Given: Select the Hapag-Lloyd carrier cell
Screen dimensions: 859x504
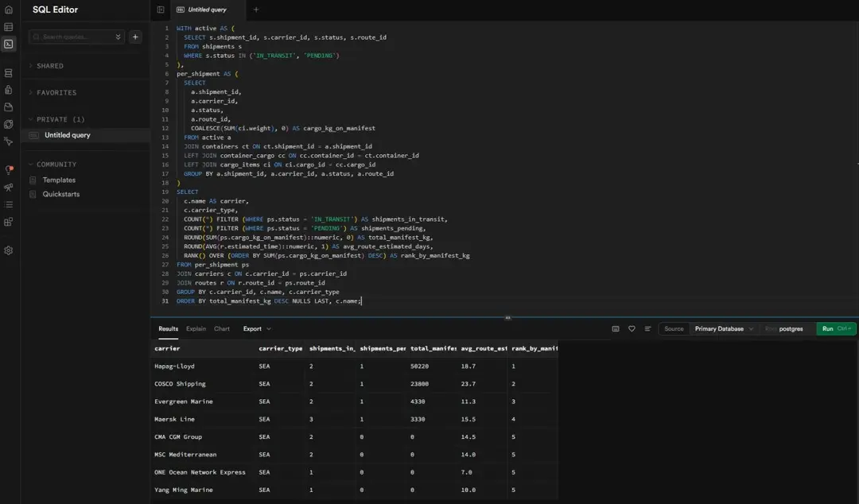Looking at the screenshot, I should click(202, 366).
